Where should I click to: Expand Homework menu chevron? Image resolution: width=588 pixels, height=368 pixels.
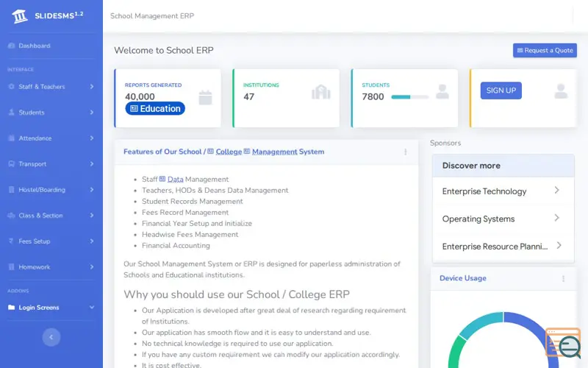pos(92,267)
